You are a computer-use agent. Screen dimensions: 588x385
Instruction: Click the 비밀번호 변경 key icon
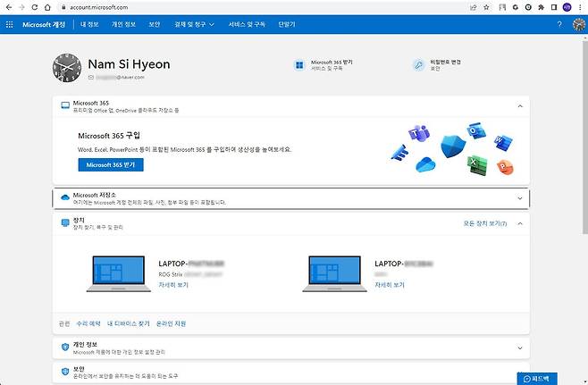(418, 65)
